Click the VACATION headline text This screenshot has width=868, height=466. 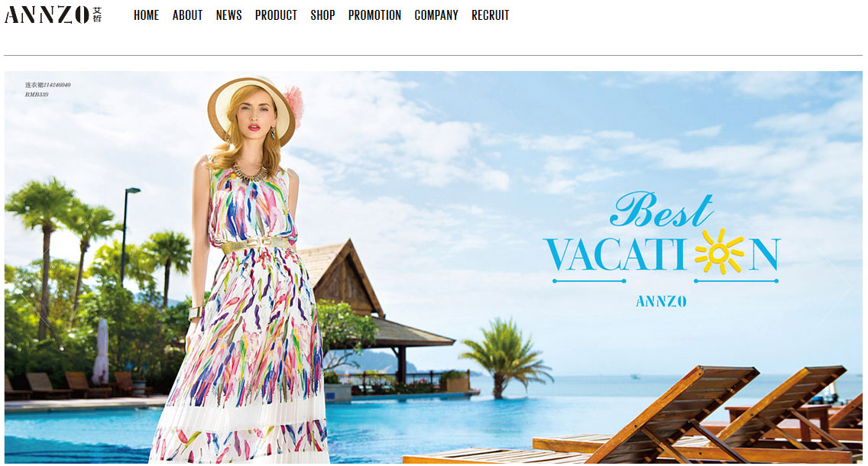pyautogui.click(x=662, y=255)
